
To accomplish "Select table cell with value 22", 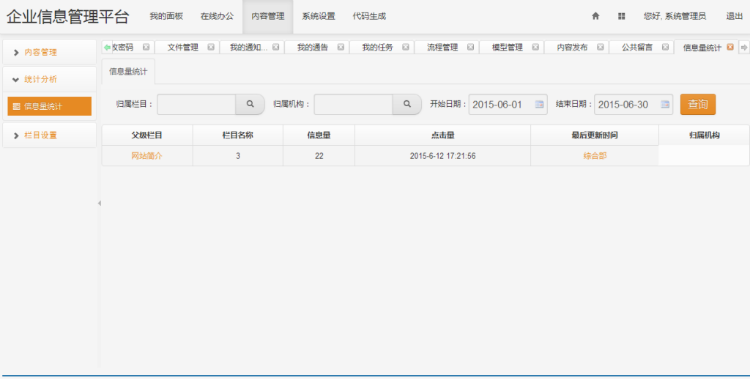I will coord(319,156).
